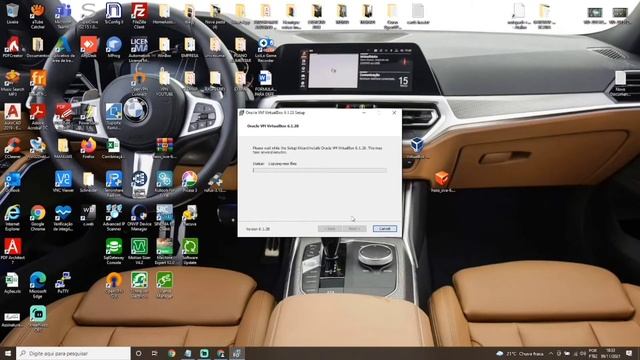
Task: Open the WinRAR archive on steering wheel
Action: [164, 148]
